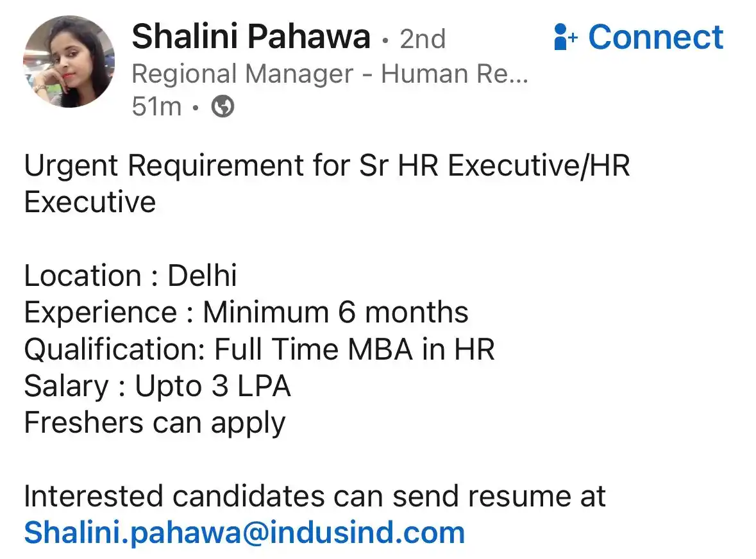The height and width of the screenshot is (559, 756).
Task: Click the Experience label in the post
Action: click(101, 313)
